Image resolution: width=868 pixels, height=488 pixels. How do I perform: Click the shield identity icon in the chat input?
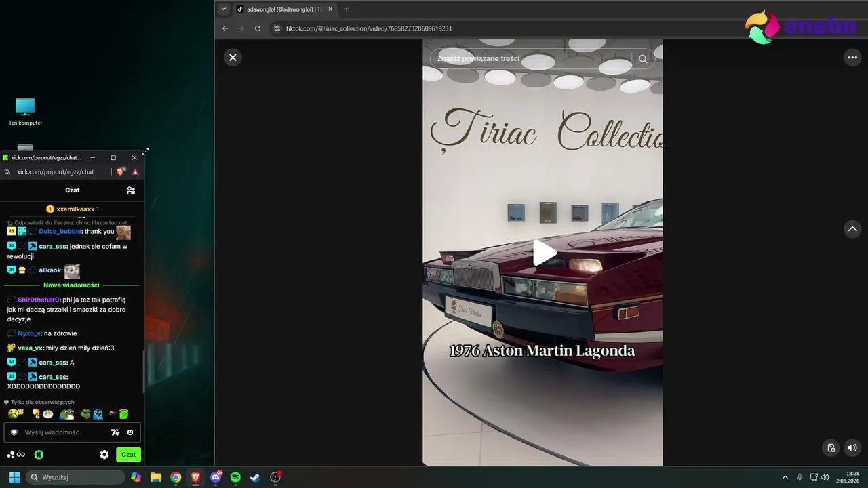tap(14, 432)
